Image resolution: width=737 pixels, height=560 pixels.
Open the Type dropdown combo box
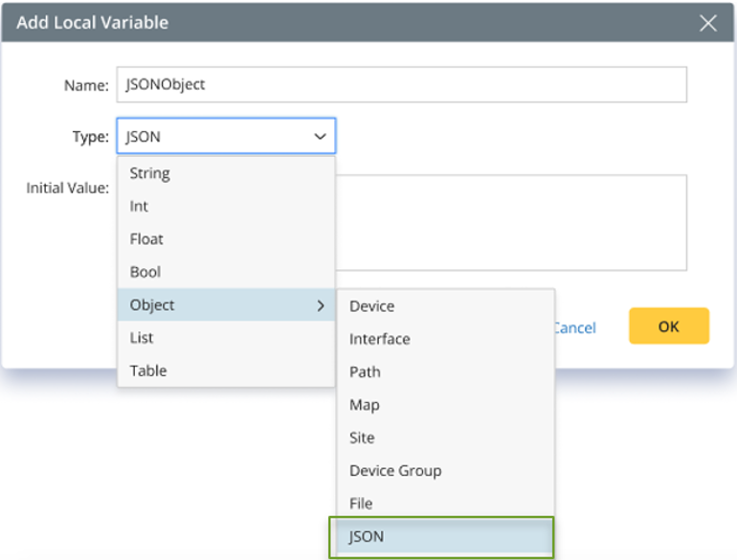pyautogui.click(x=226, y=137)
